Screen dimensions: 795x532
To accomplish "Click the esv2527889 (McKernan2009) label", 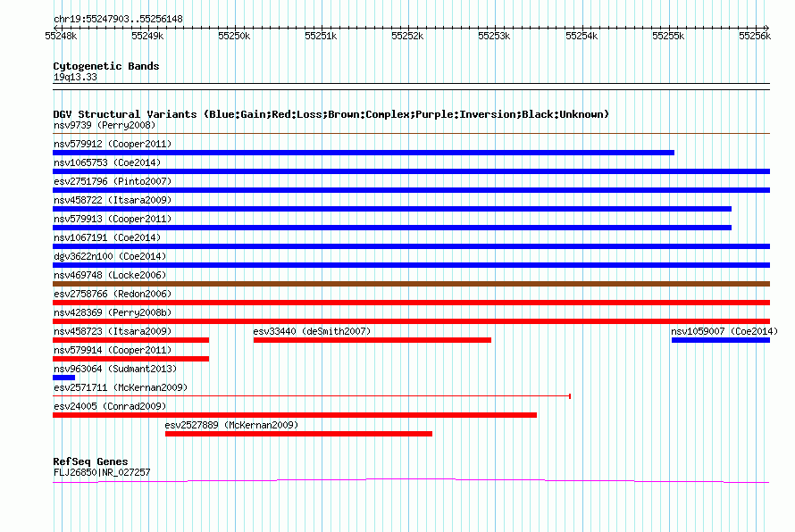I will tap(231, 425).
